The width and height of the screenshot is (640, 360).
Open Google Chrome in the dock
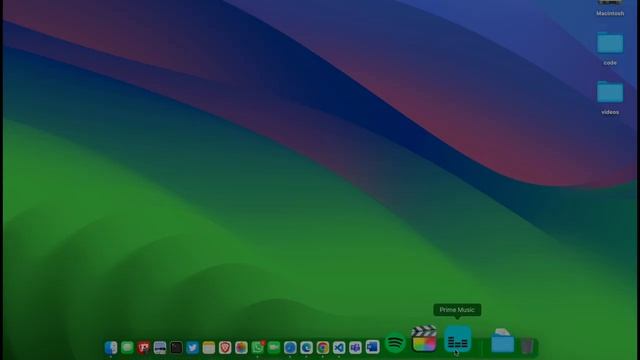[x=323, y=347]
